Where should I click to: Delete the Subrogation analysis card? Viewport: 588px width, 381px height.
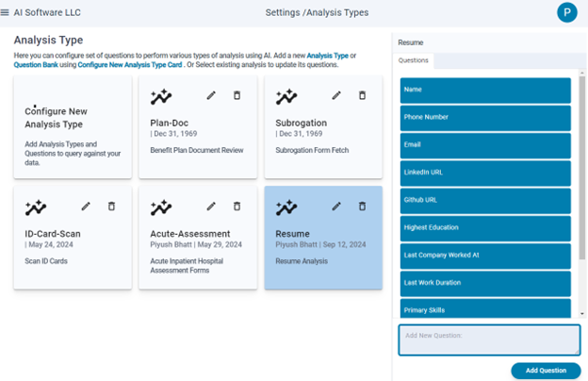[362, 95]
